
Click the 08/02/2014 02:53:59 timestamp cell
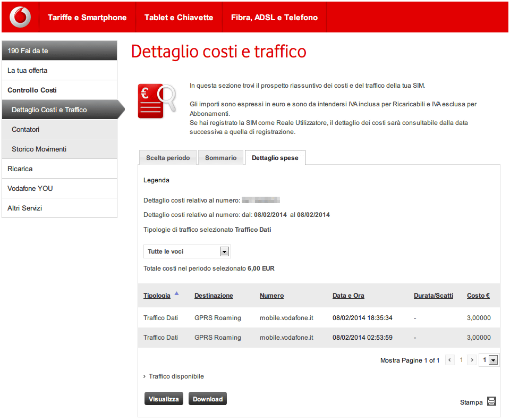tap(362, 338)
